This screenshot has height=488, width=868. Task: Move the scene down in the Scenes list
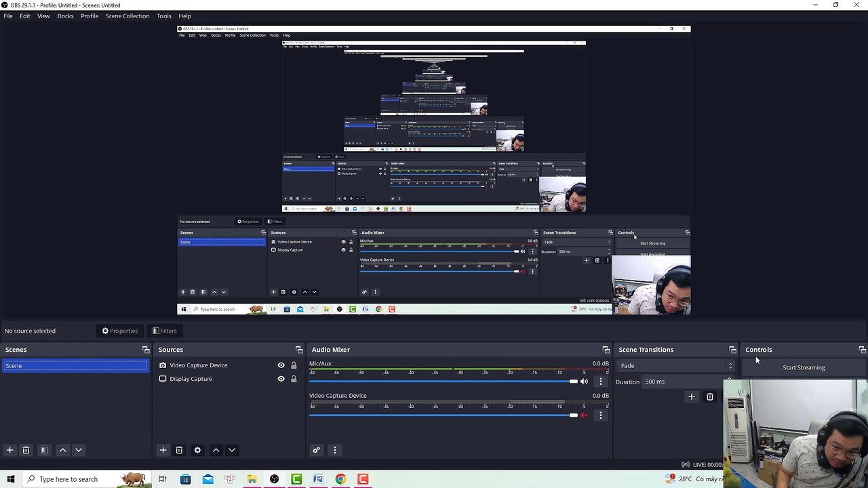point(79,450)
